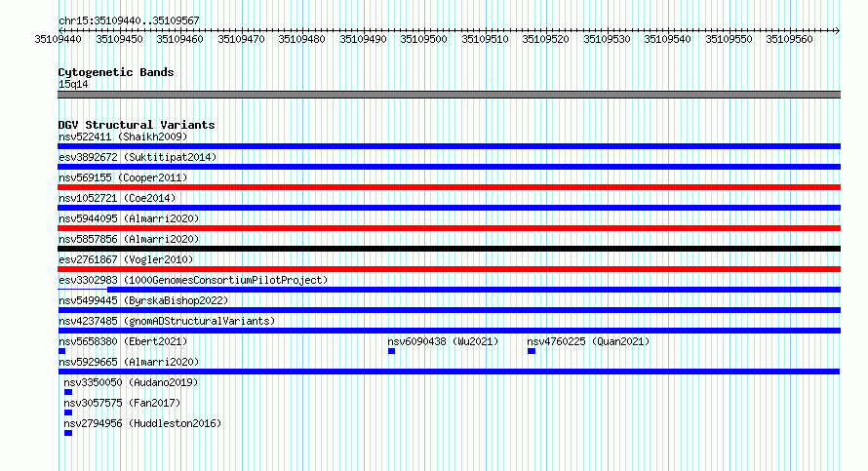Open nsv5499445 (ByrskaBishop2022) variant label
The image size is (868, 471).
pos(143,300)
